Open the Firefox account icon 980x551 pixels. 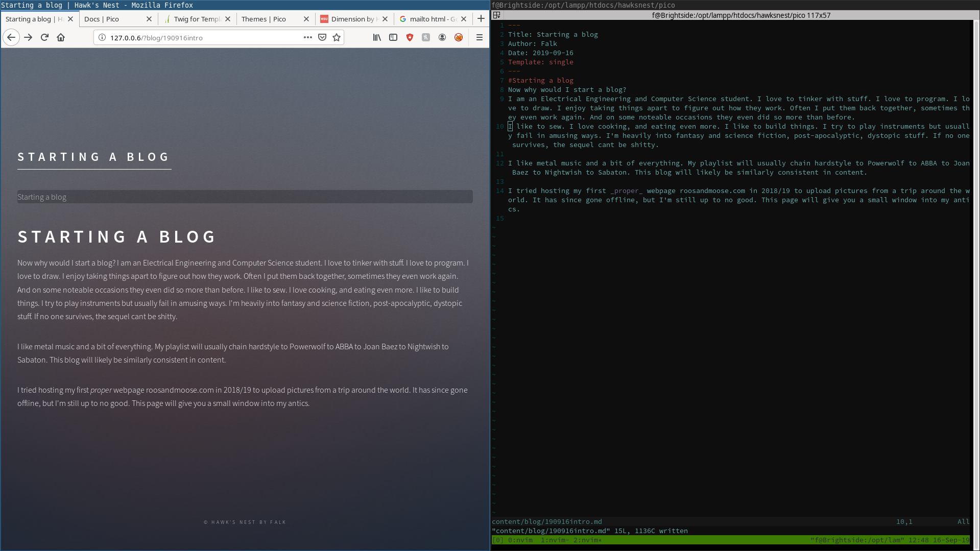pos(442,37)
